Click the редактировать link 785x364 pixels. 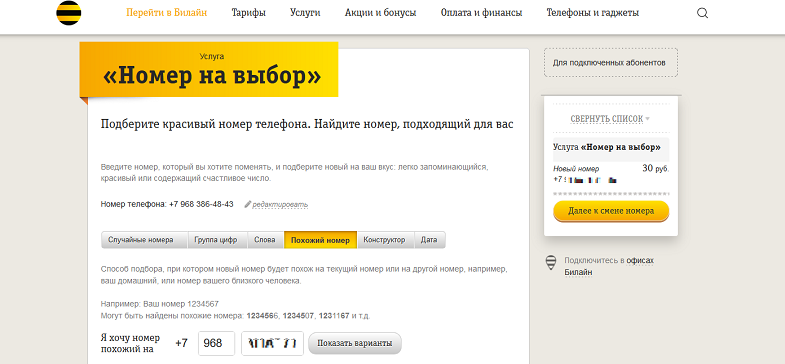[280, 204]
